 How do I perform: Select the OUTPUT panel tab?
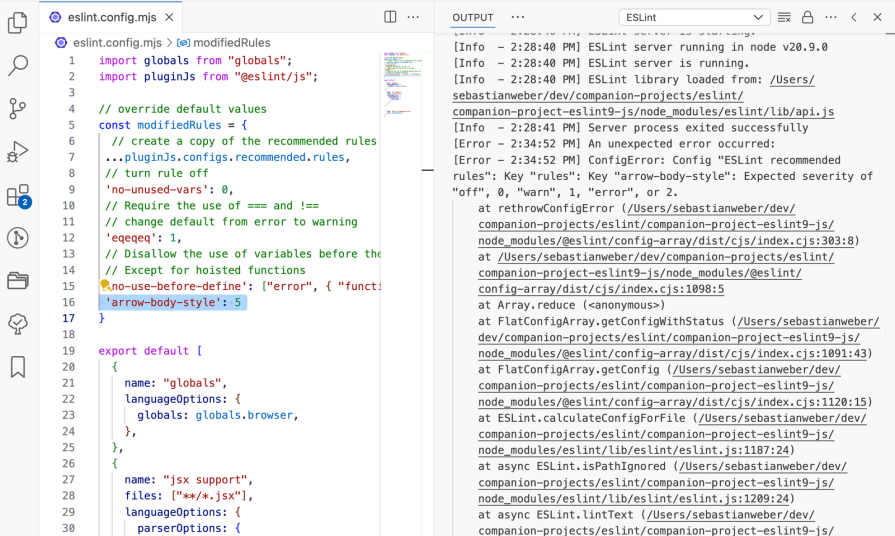[473, 18]
